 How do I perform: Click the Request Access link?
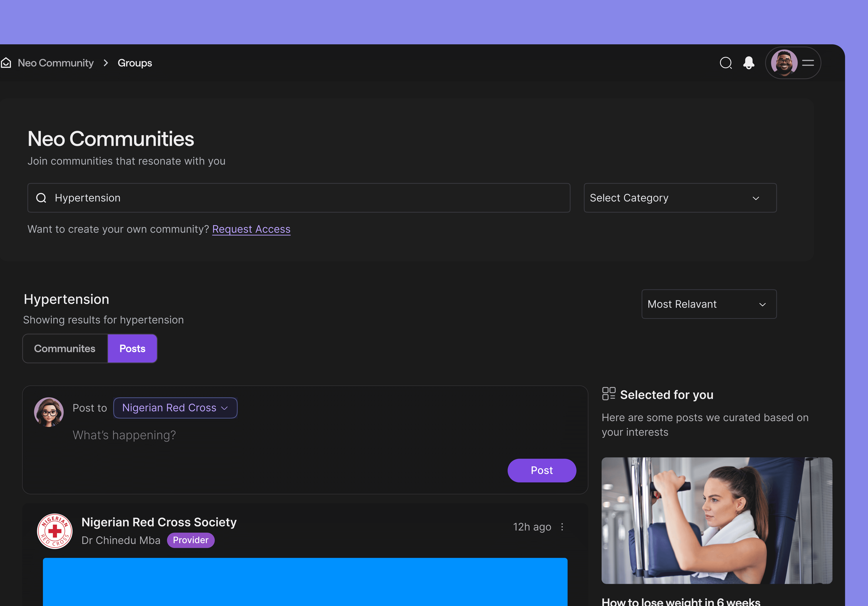point(251,229)
